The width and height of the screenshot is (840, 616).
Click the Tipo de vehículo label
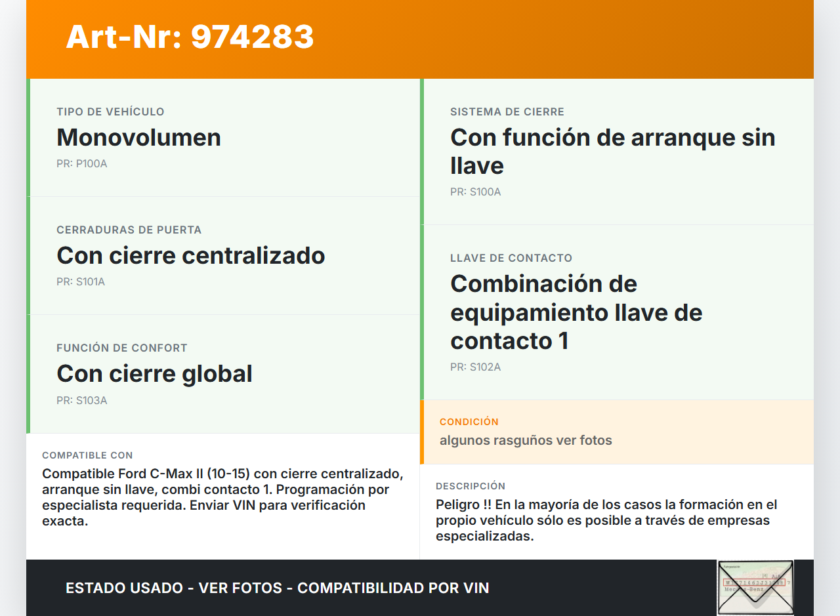click(x=110, y=112)
